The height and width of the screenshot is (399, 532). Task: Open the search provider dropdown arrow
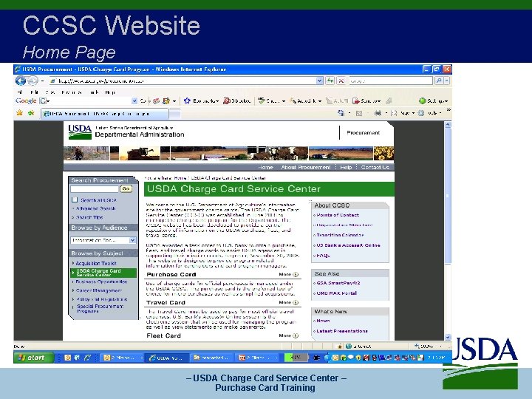point(447,81)
